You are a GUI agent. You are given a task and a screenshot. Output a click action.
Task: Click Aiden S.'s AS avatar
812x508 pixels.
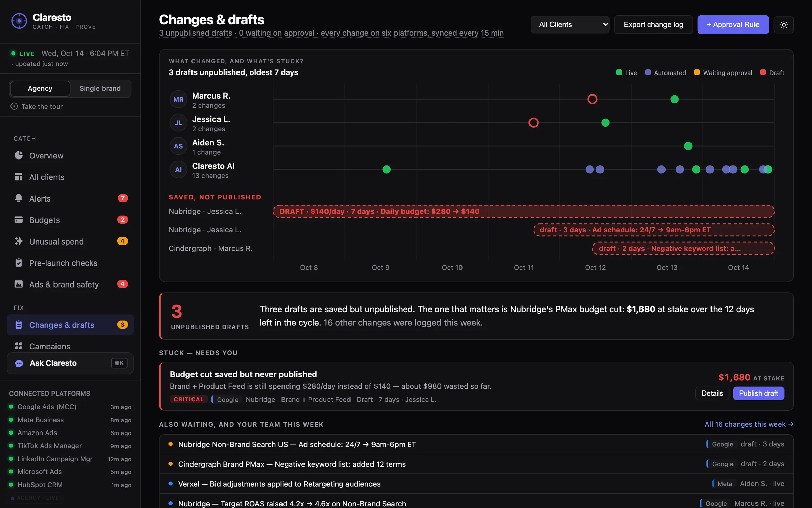(178, 146)
